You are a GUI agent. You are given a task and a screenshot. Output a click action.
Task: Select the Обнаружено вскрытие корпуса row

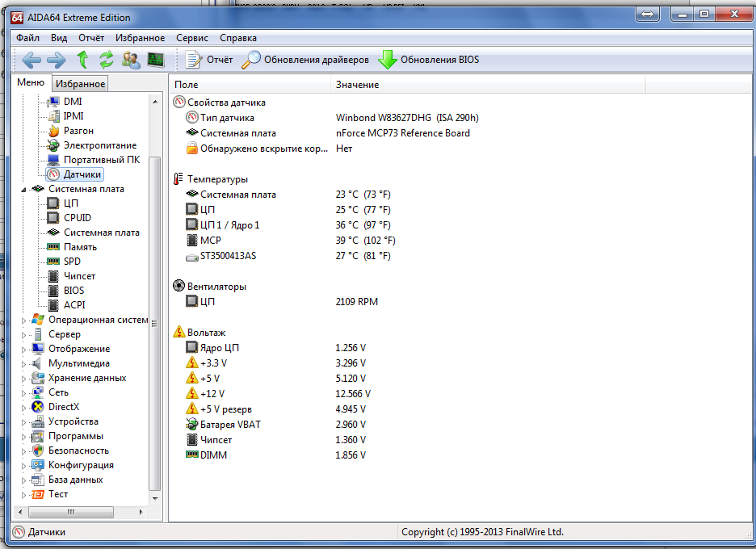269,149
